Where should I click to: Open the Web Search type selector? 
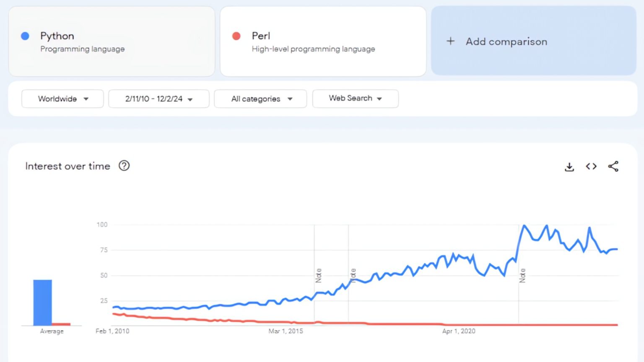(x=355, y=98)
